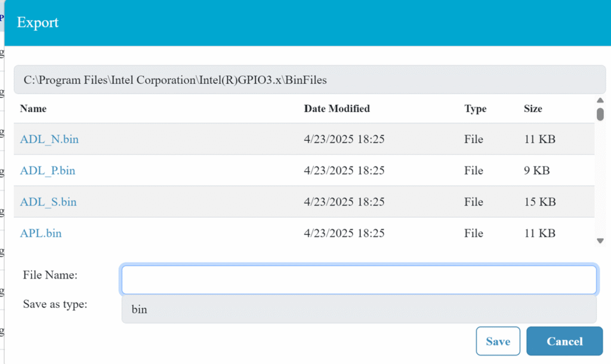
Task: Click the date of ADL_N.bin
Action: point(344,139)
